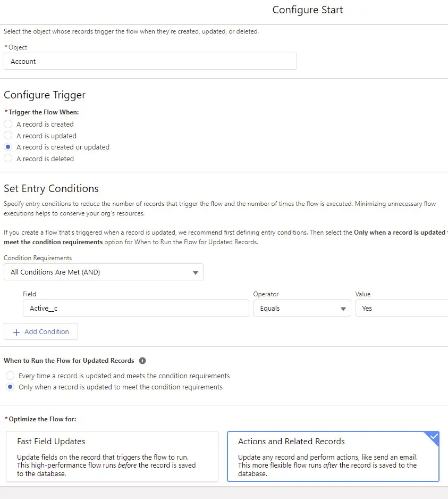The height and width of the screenshot is (499, 448).
Task: Click the Value input showing Yes
Action: pos(402,308)
